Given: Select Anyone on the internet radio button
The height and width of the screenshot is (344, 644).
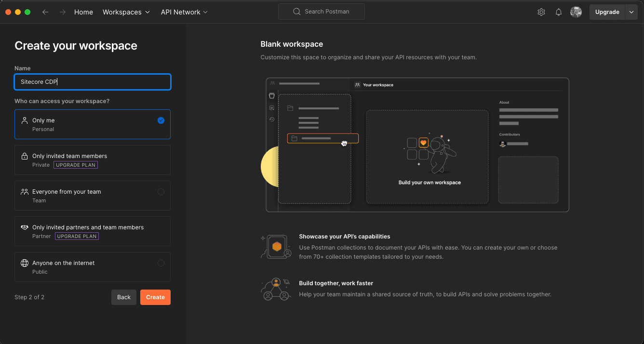Looking at the screenshot, I should pyautogui.click(x=161, y=263).
